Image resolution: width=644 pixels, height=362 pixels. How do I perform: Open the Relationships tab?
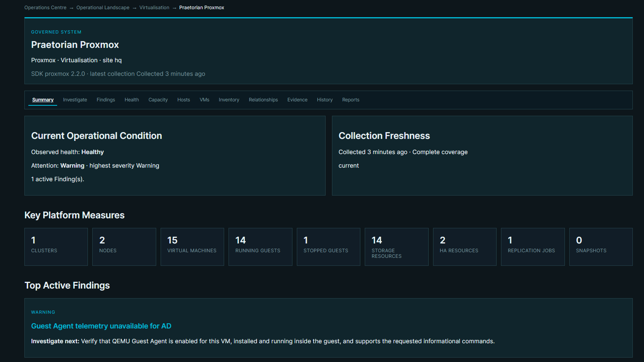(263, 100)
